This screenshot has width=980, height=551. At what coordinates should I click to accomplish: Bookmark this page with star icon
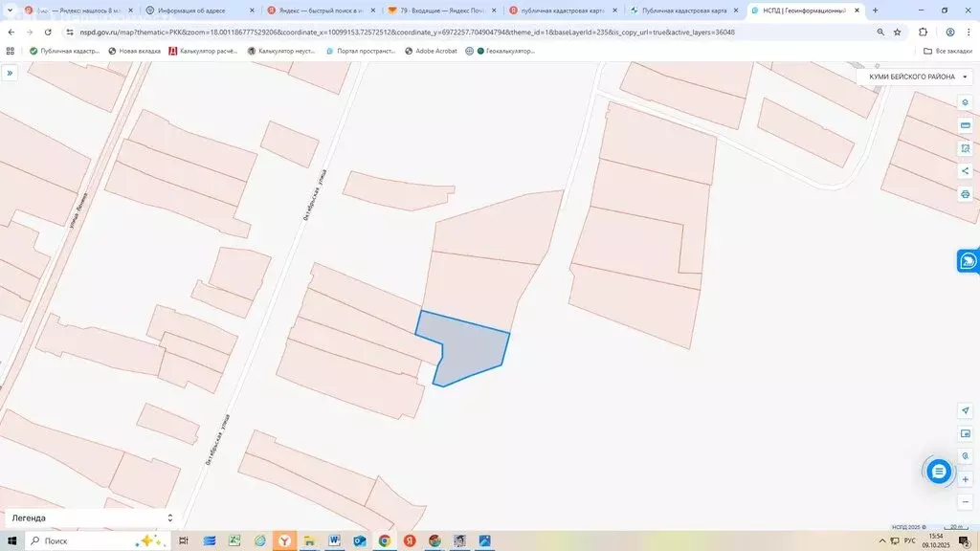[898, 32]
